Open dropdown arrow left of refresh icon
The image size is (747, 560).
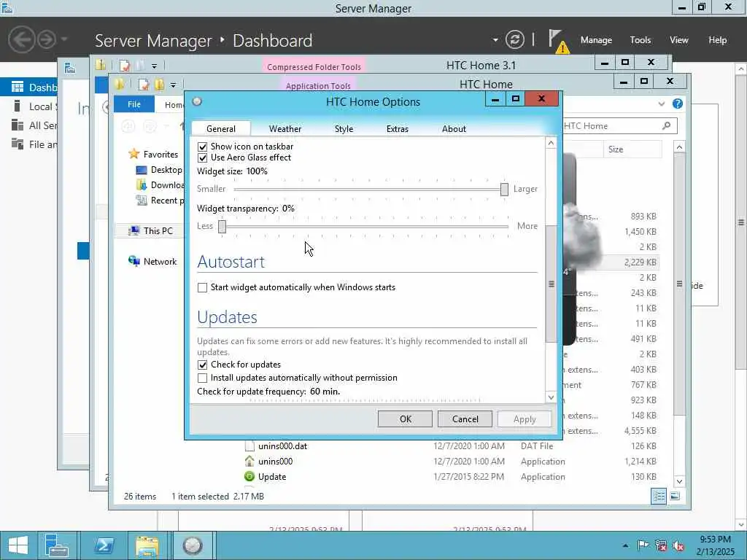[495, 40]
